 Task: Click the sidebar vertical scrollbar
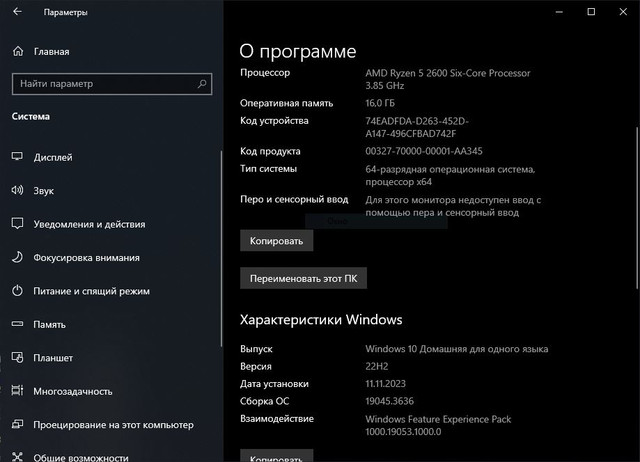(221, 249)
